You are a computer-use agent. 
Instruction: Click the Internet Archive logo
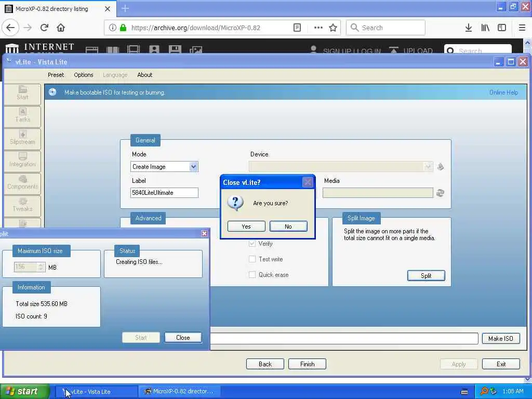click(40, 48)
